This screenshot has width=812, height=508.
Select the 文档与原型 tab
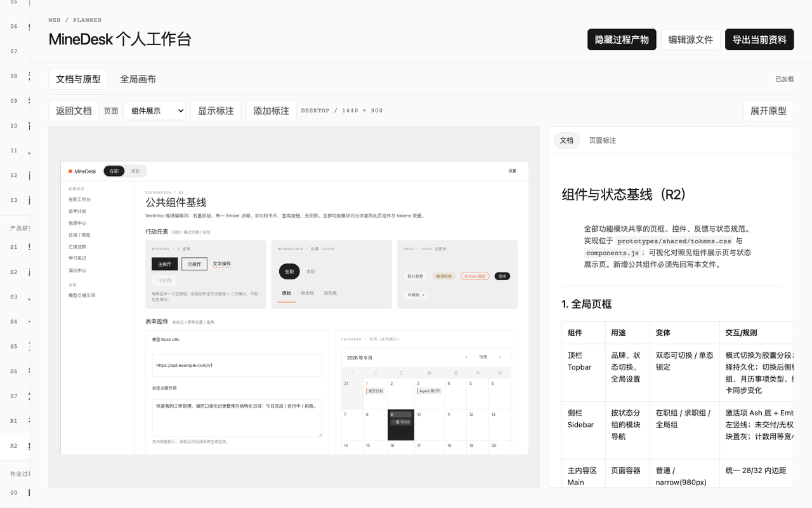pos(79,79)
